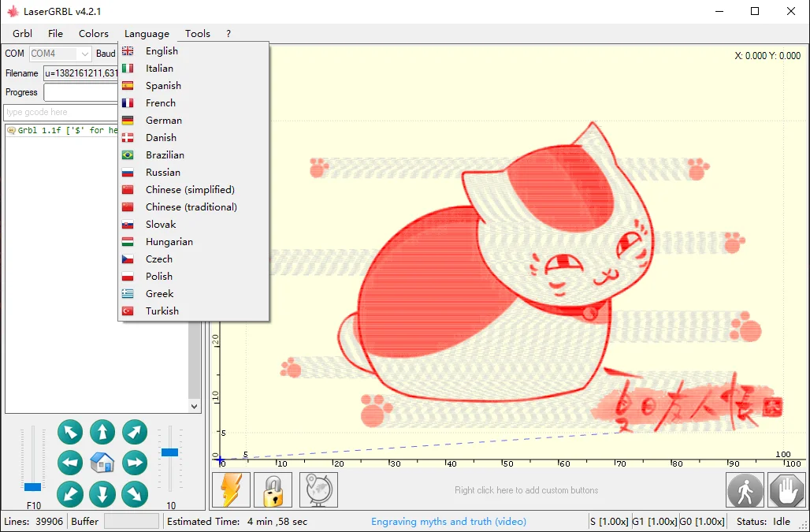
Task: Click the padlock unlock button
Action: 273,489
